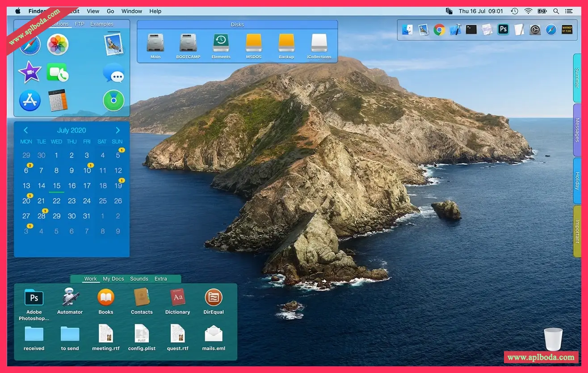
Task: Open the Photos app icon
Action: click(58, 45)
